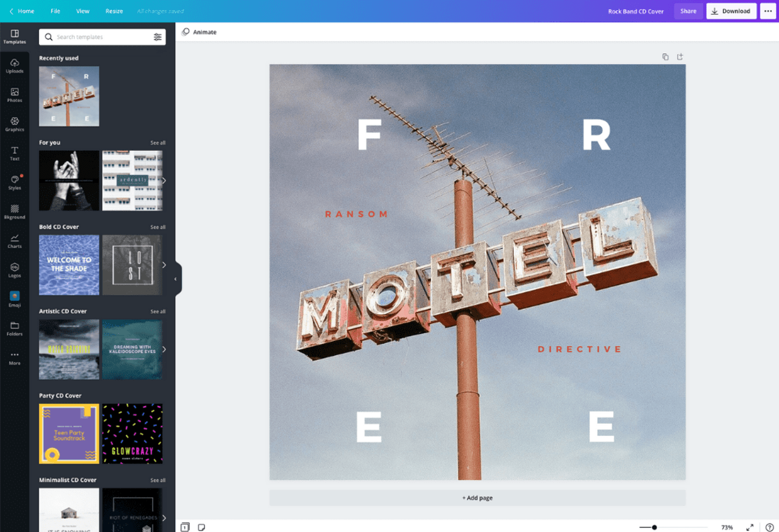Open the Graphics panel
Screen dimensions: 779x532
(15, 125)
